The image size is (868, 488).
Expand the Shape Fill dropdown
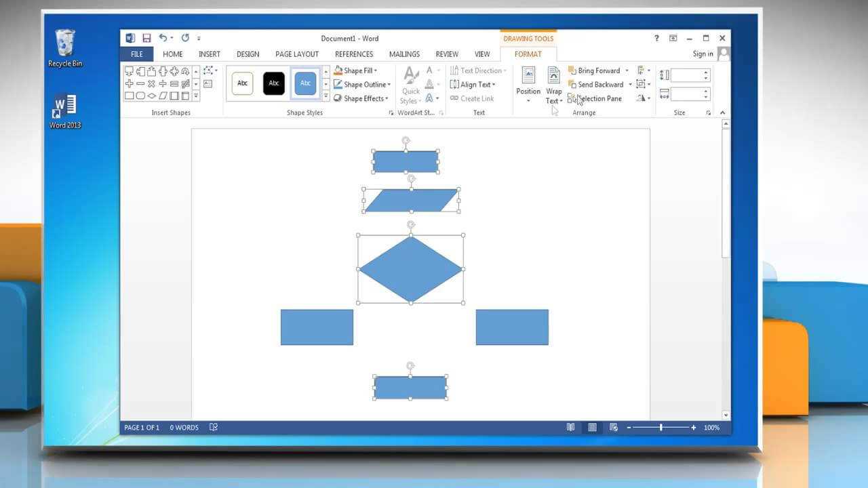[376, 70]
